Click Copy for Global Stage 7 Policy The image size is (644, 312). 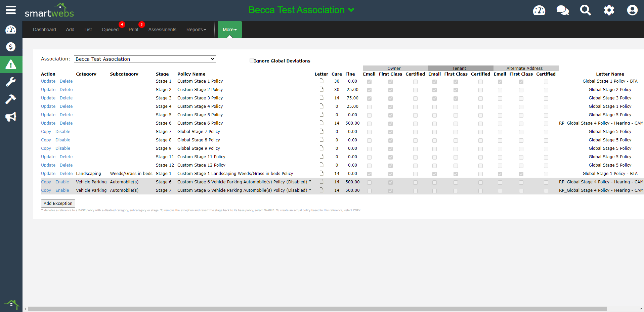pos(46,131)
